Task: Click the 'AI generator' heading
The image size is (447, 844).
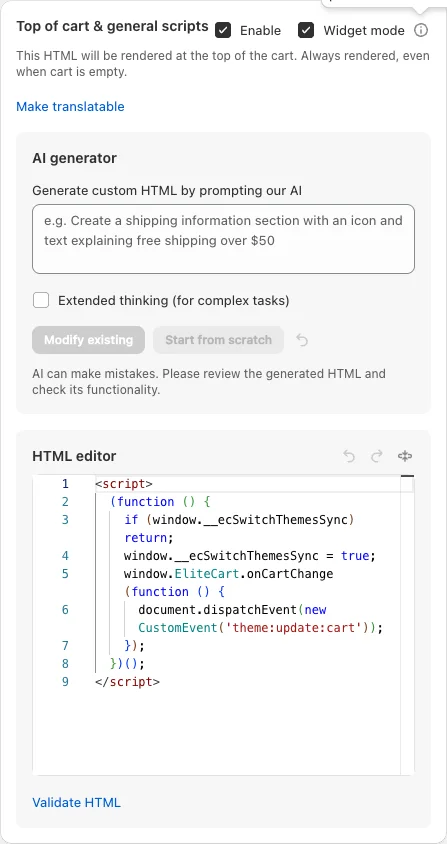Action: click(74, 158)
